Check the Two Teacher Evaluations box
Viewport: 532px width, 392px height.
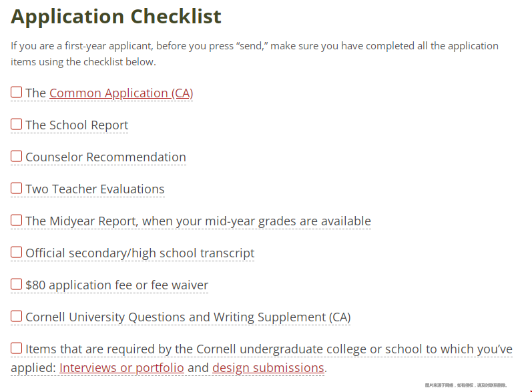coord(16,189)
